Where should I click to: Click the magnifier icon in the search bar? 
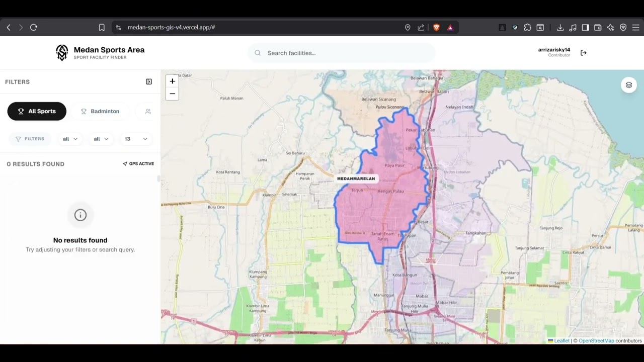point(258,53)
